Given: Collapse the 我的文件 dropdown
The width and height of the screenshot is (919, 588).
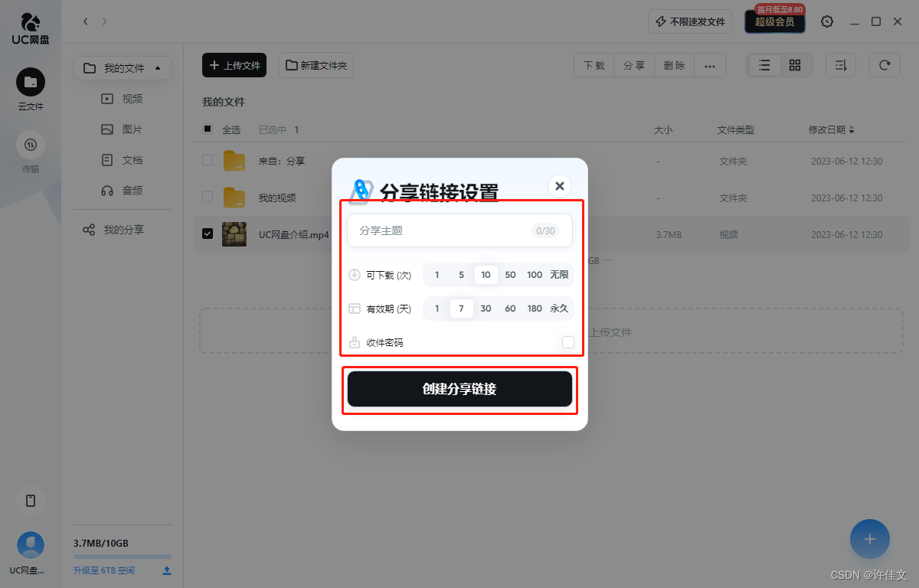Looking at the screenshot, I should coord(159,67).
